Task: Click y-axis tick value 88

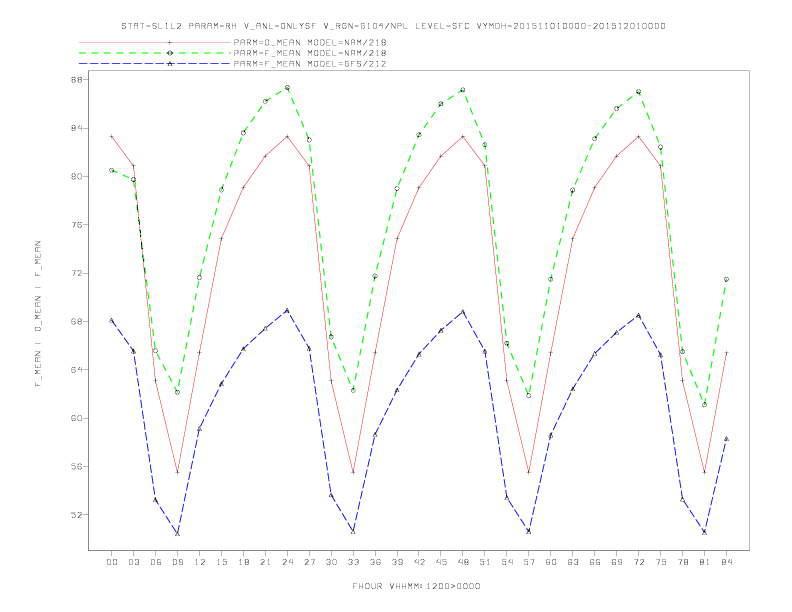Action: (x=77, y=80)
